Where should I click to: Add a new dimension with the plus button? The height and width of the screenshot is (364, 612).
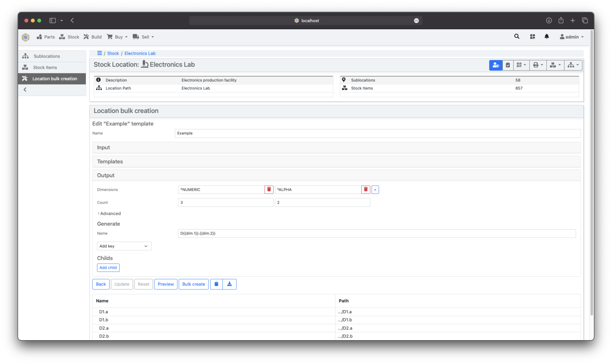375,189
